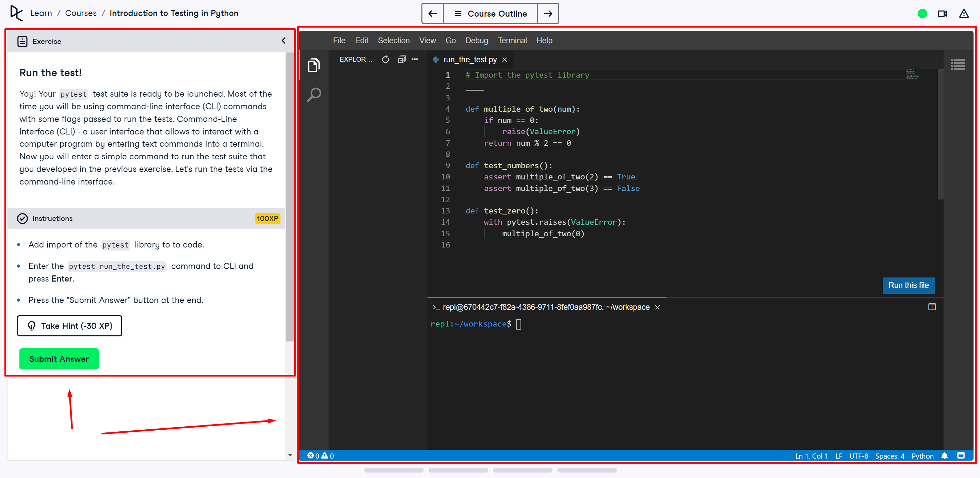Open the Terminal menu
Viewport: 980px width, 478px height.
coord(512,40)
